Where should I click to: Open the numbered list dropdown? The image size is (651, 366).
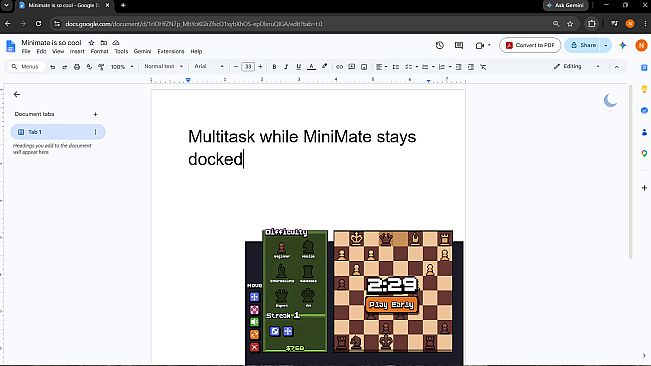click(445, 67)
